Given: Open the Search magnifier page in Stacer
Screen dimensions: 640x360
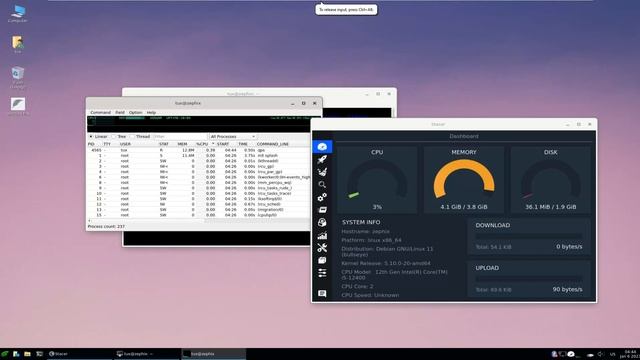Looking at the screenshot, I should tap(322, 185).
